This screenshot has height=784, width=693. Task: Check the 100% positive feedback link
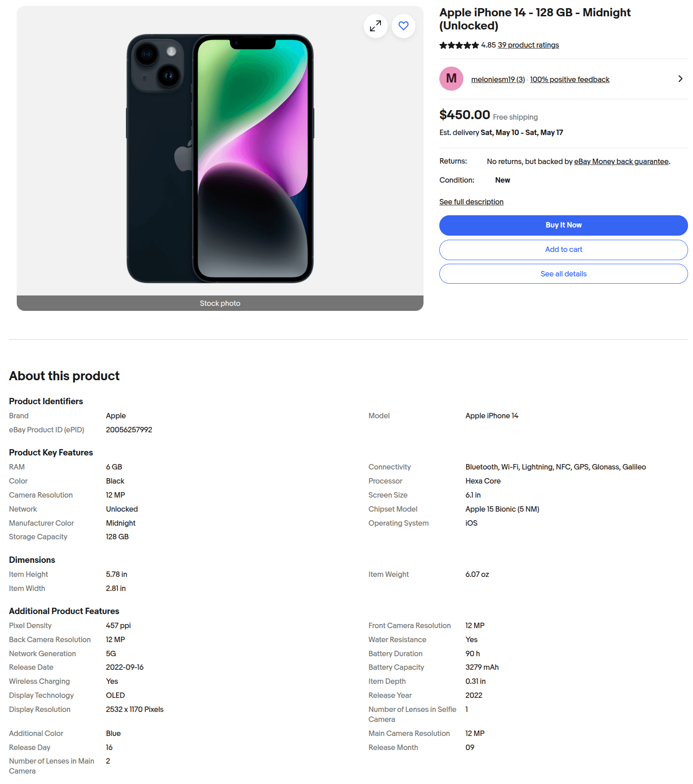tap(569, 79)
